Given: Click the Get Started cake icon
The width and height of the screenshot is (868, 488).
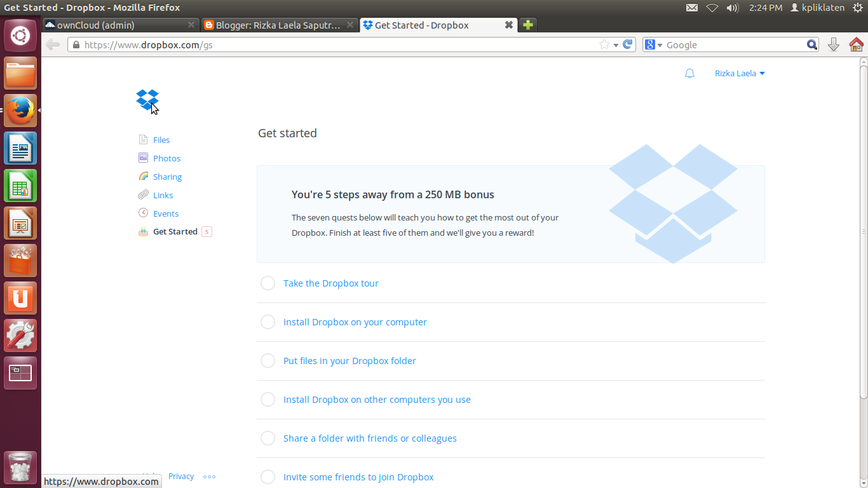Looking at the screenshot, I should [x=143, y=232].
